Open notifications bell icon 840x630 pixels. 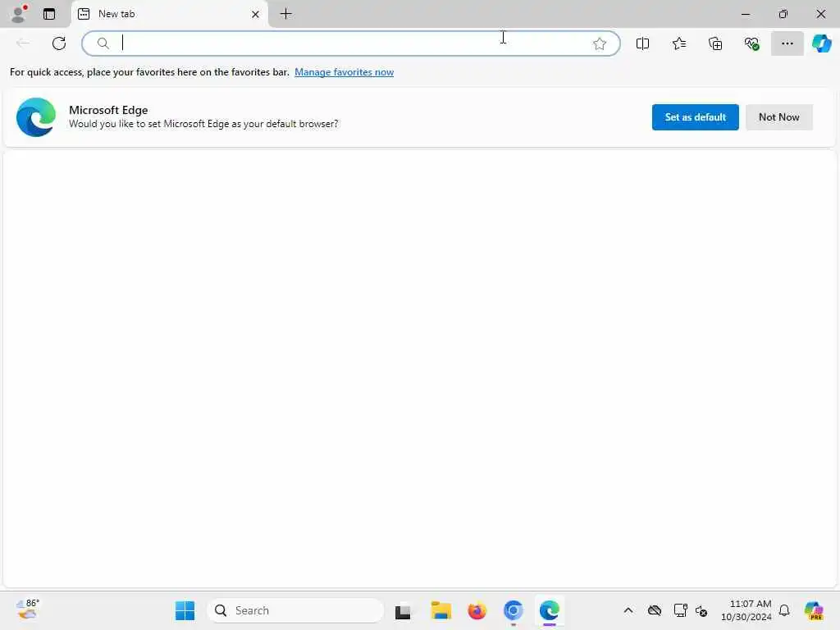tap(784, 610)
